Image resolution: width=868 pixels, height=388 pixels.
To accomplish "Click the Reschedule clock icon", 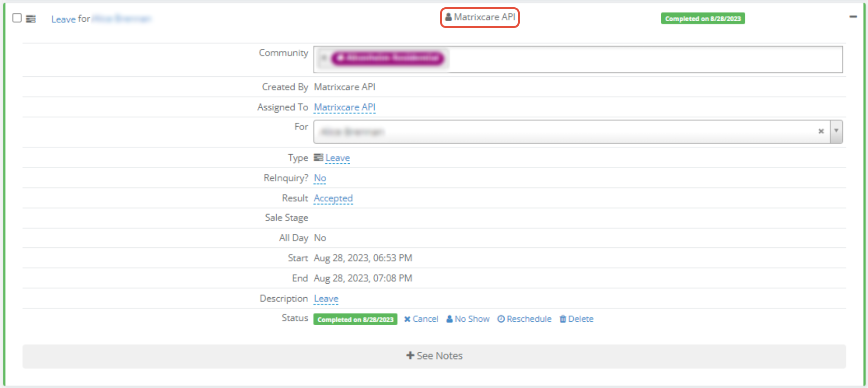I will [501, 319].
